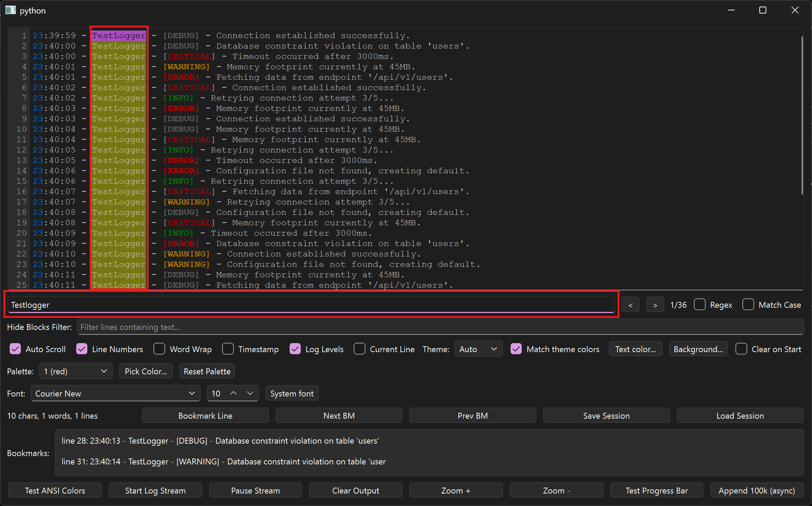Click log line 3 CRITICAL Timeout occurred
812x506 pixels.
[x=213, y=56]
